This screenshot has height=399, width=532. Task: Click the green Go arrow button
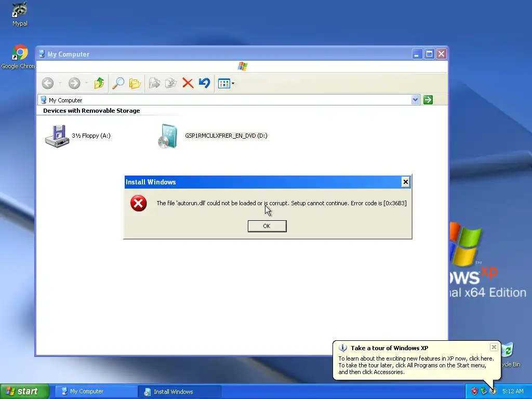(428, 100)
